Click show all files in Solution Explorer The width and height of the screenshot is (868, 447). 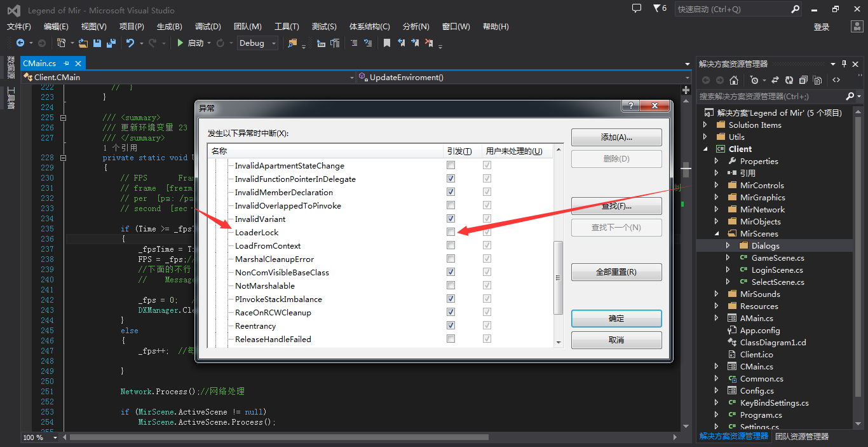click(817, 80)
